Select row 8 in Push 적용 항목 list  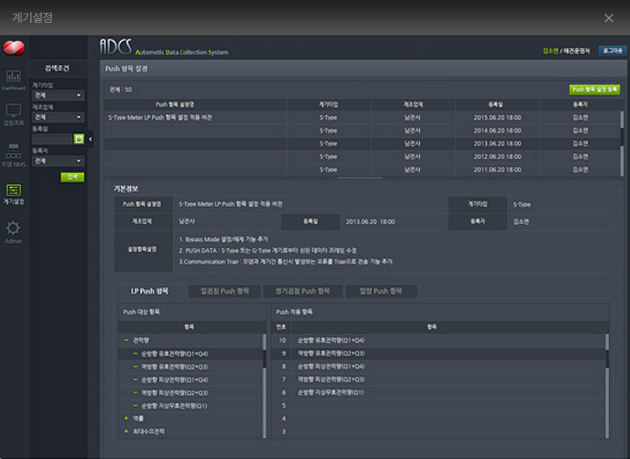tap(438, 366)
